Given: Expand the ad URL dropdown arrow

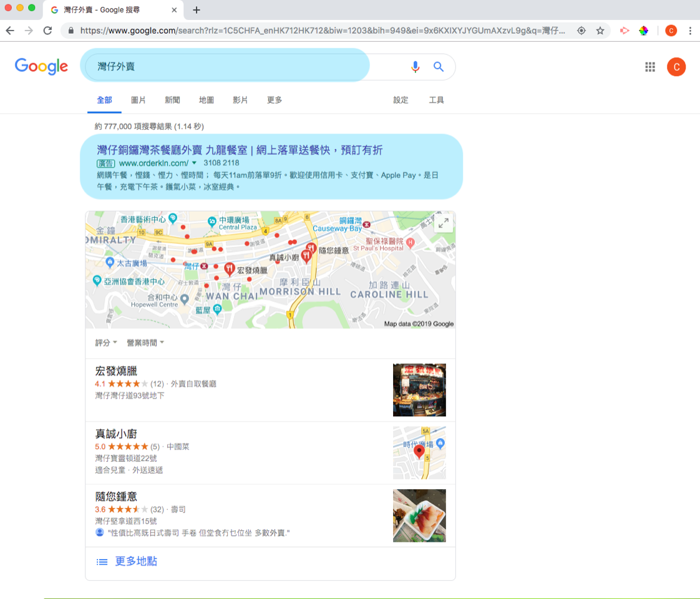Looking at the screenshot, I should pyautogui.click(x=194, y=163).
